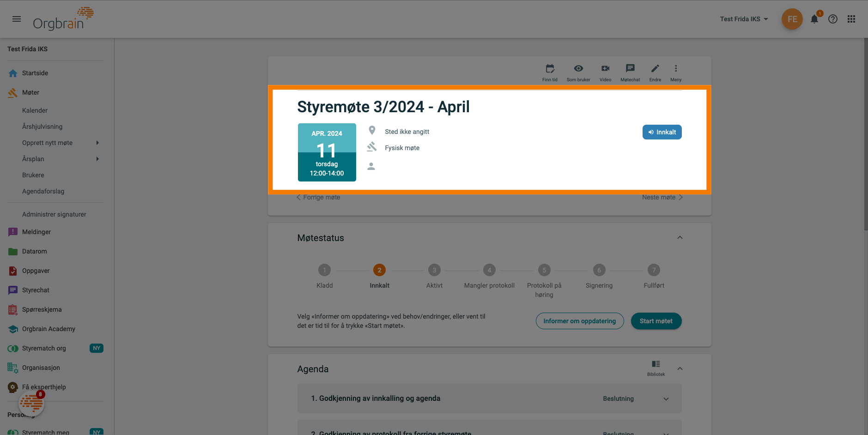Open the notifications bell
This screenshot has height=435, width=868.
point(814,19)
